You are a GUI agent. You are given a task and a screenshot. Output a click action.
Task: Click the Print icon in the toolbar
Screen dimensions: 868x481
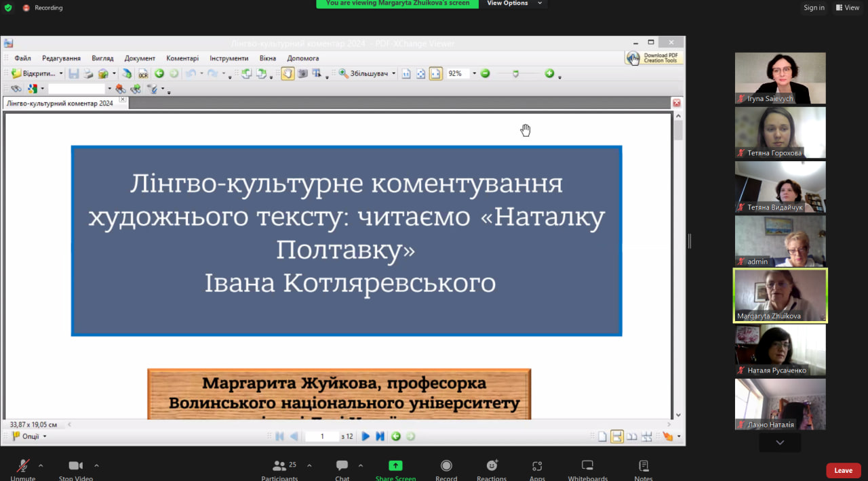click(88, 74)
